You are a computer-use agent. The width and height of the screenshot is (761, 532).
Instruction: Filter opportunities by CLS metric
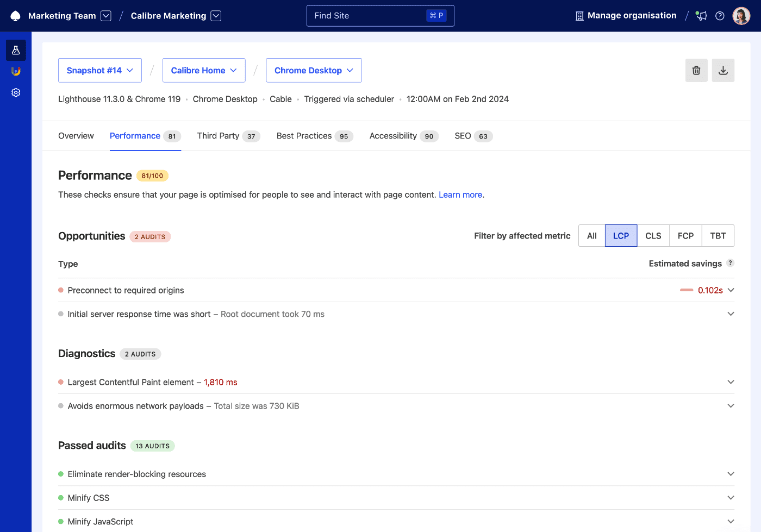[x=653, y=235]
